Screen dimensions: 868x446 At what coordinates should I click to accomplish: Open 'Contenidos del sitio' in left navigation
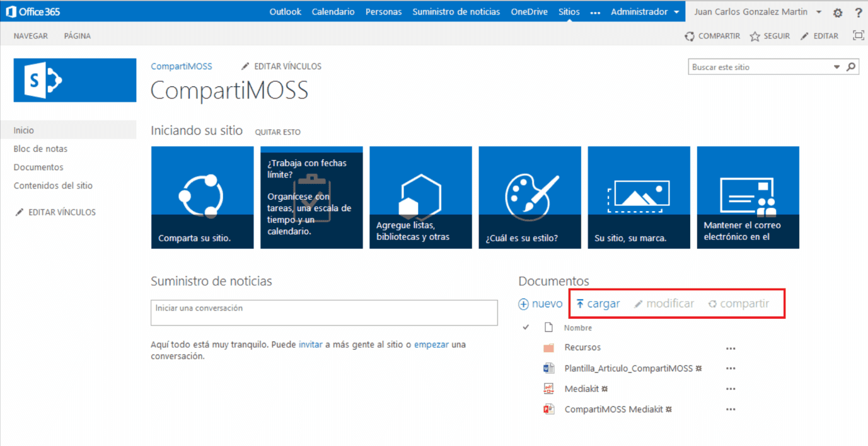tap(53, 185)
